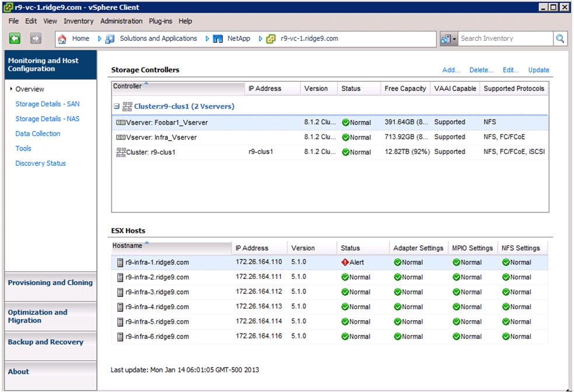574x392 pixels.
Task: Open Storage Details - NAS
Action: click(47, 119)
